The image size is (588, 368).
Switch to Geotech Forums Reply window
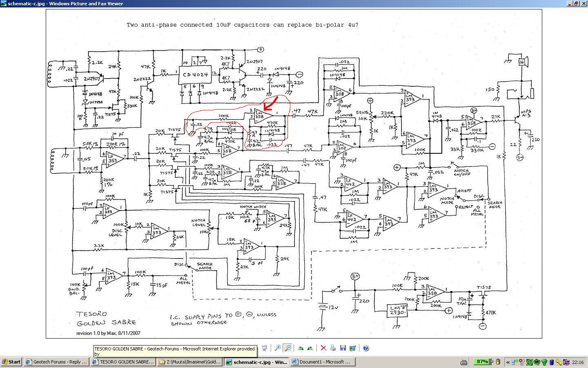[x=56, y=362]
